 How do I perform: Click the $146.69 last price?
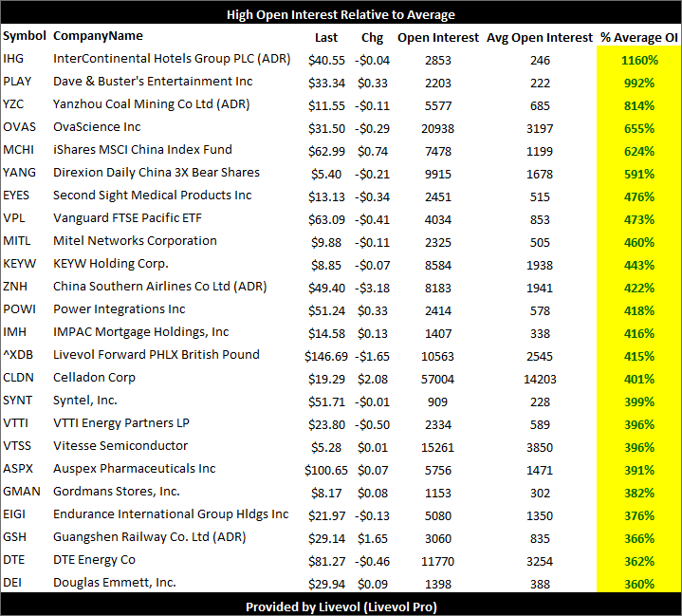pos(326,356)
